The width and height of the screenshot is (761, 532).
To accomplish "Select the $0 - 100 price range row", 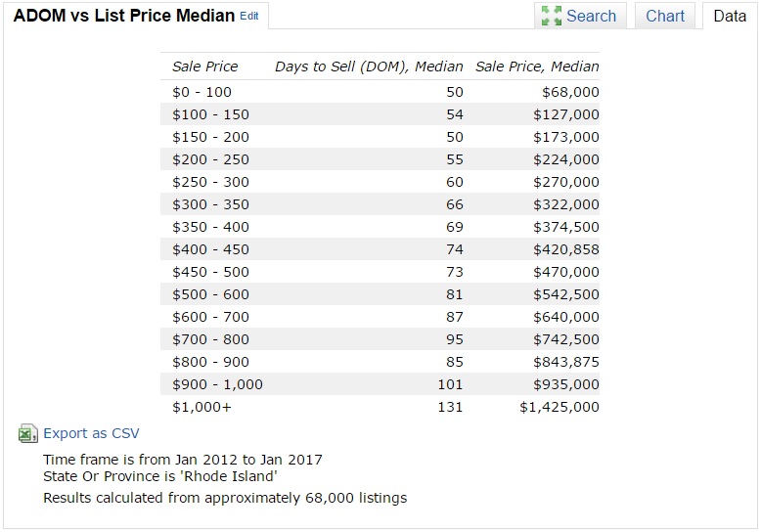I will point(201,92).
